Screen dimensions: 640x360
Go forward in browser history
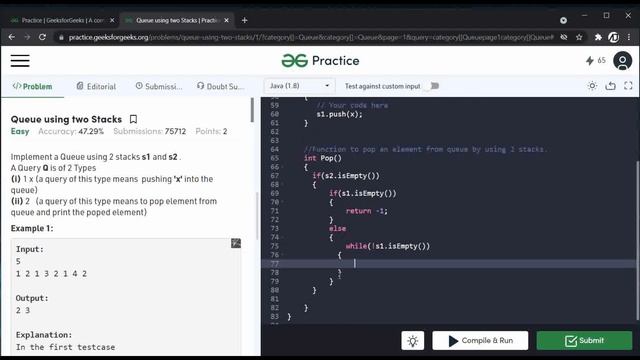click(27, 37)
